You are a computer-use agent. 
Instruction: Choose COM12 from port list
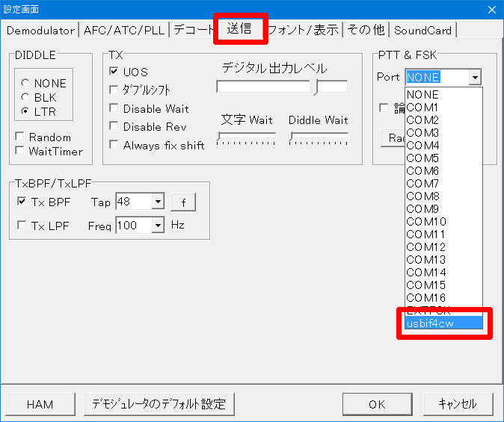(x=443, y=247)
